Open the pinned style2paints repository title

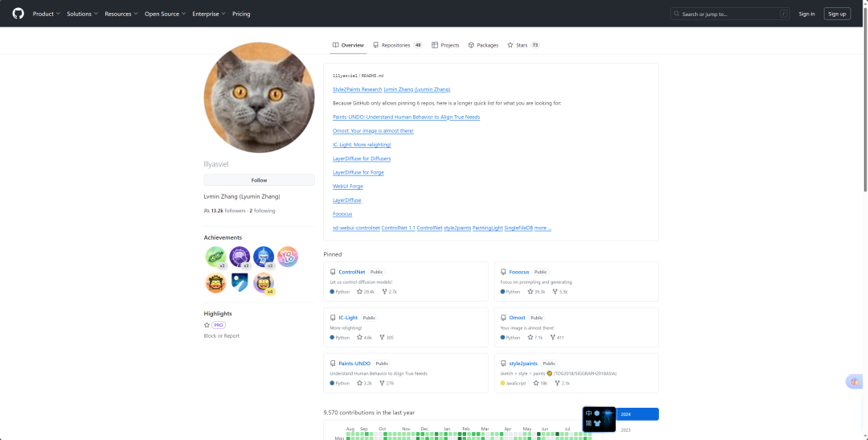[523, 364]
